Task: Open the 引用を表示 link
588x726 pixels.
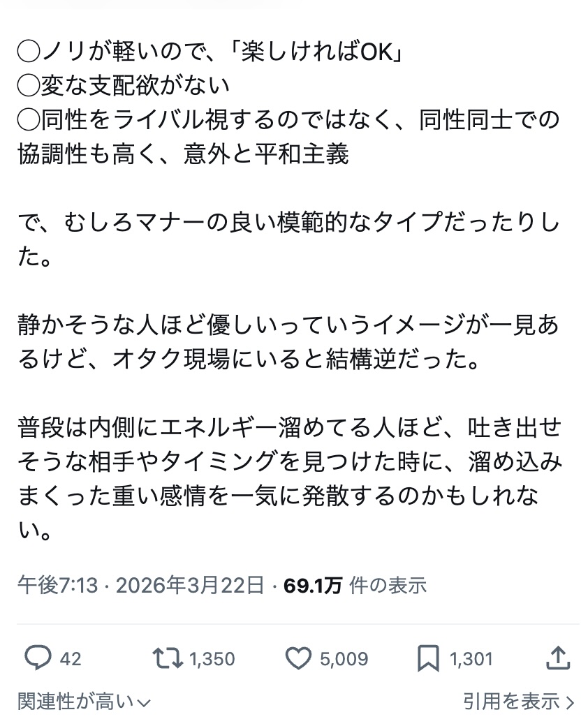Action: coord(511,701)
